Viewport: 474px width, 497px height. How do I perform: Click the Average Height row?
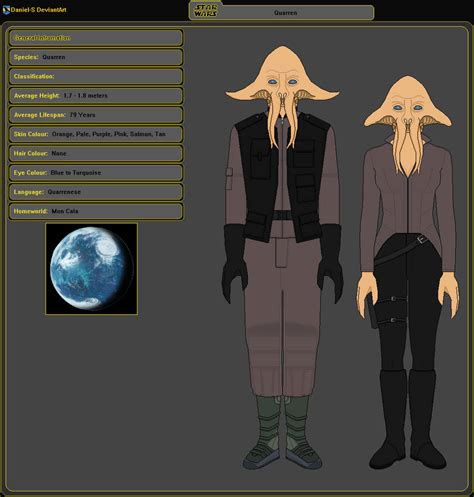(96, 96)
